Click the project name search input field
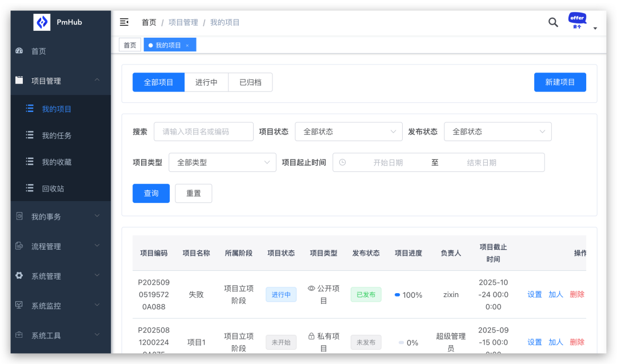Screen dimensions: 617x364 pos(203,131)
